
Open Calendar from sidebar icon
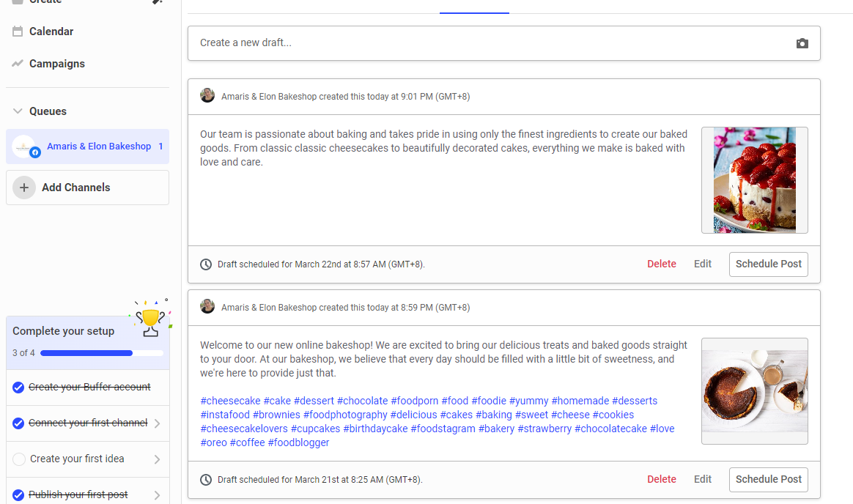(x=18, y=31)
